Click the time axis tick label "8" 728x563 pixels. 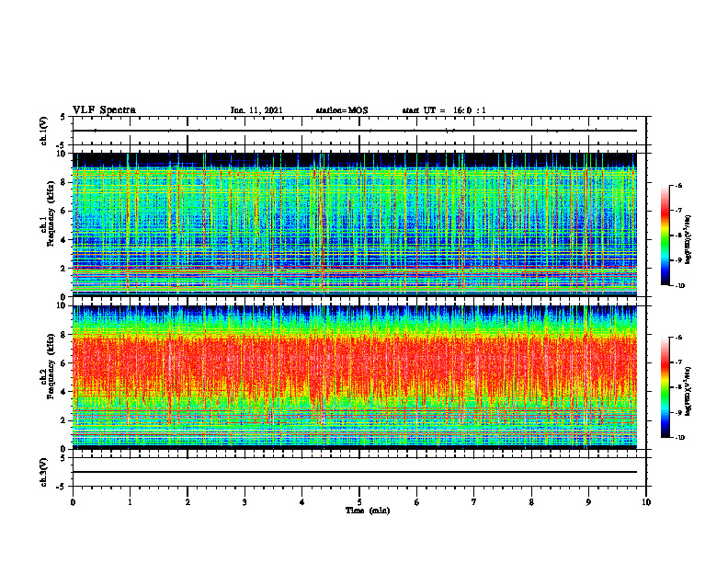(531, 502)
